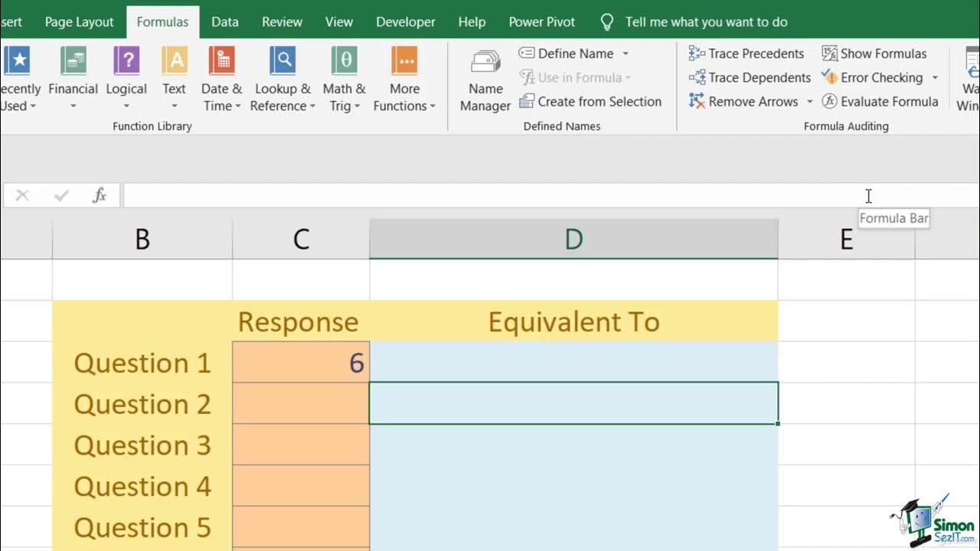The width and height of the screenshot is (980, 551).
Task: Click Create from Selection
Action: 590,102
